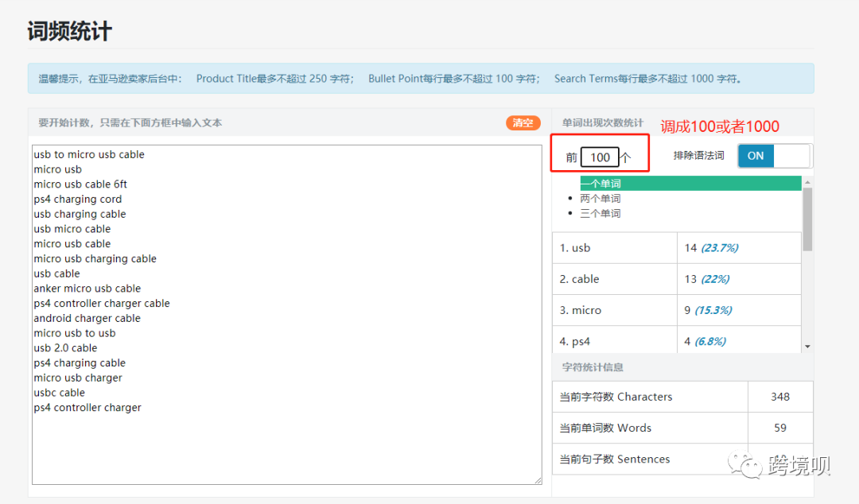Click the 当前句子数 Sentences label
This screenshot has width=859, height=504.
[615, 459]
